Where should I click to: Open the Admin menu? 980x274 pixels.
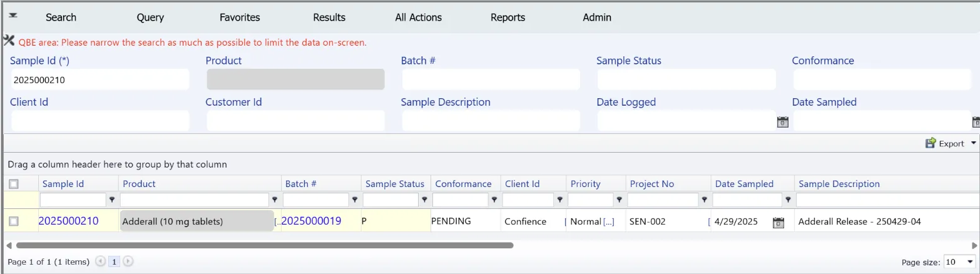[x=597, y=18]
